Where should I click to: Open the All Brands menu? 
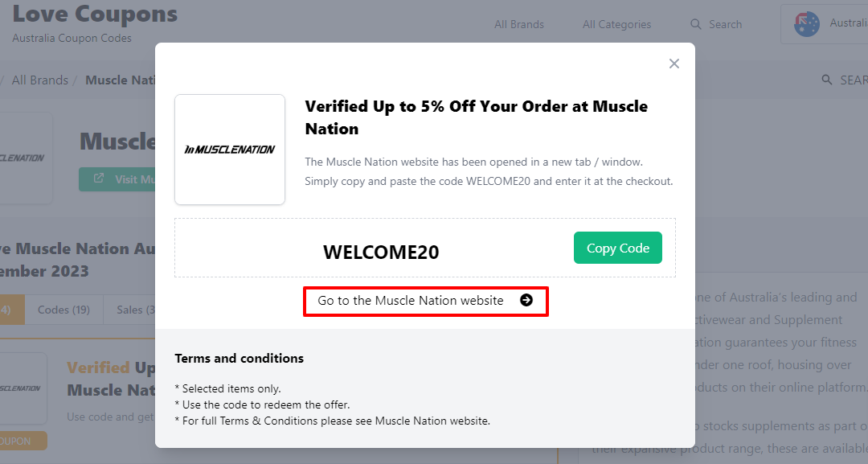518,24
